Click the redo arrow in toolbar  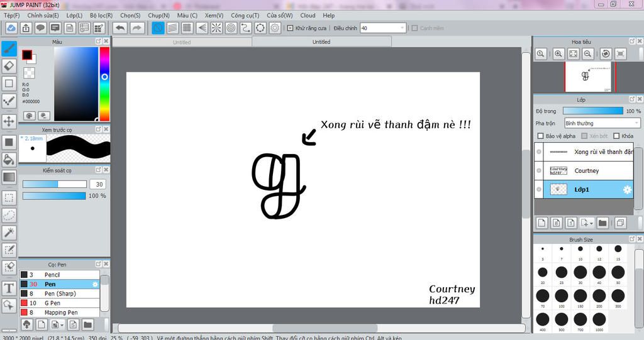tap(137, 28)
